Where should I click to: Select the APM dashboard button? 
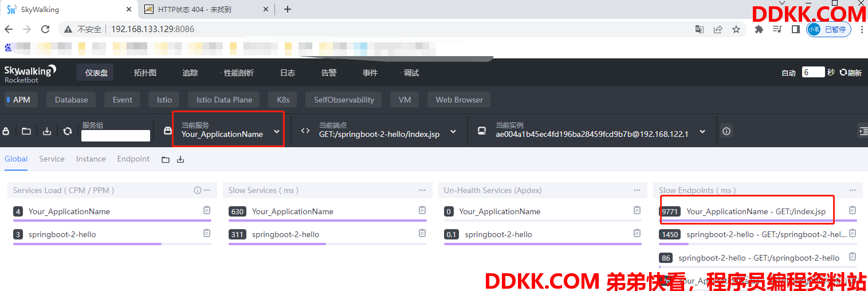[21, 100]
